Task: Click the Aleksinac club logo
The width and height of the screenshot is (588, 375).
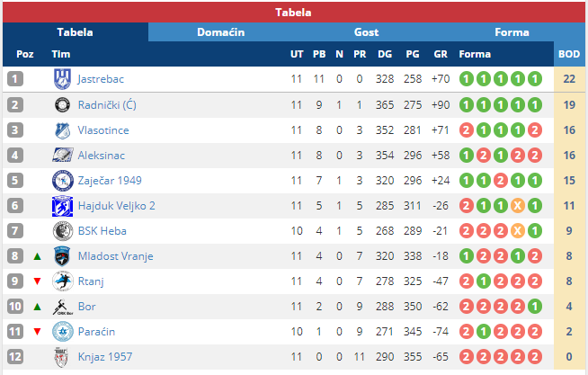Action: [61, 156]
